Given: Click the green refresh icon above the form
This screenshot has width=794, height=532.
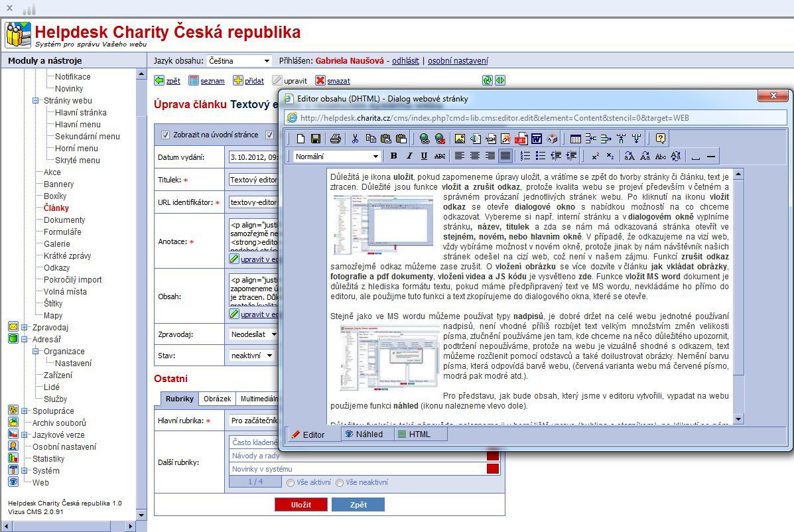Looking at the screenshot, I should point(487,80).
